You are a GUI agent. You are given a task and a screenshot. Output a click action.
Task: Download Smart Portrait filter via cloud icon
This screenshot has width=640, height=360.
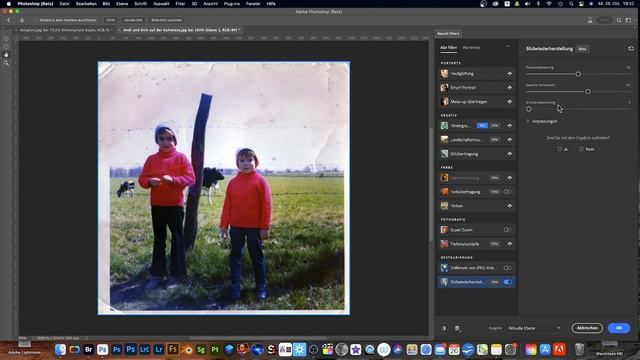[509, 88]
